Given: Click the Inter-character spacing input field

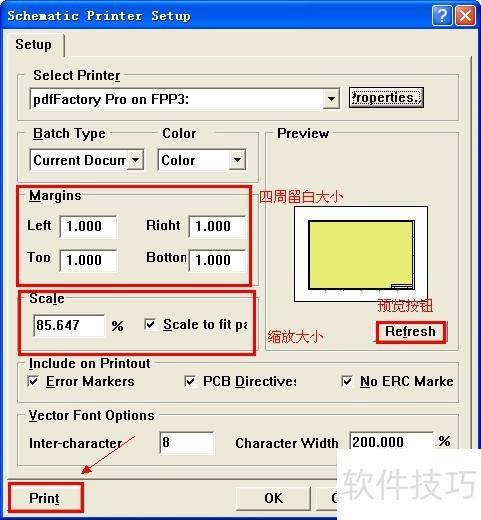Looking at the screenshot, I should pos(187,443).
